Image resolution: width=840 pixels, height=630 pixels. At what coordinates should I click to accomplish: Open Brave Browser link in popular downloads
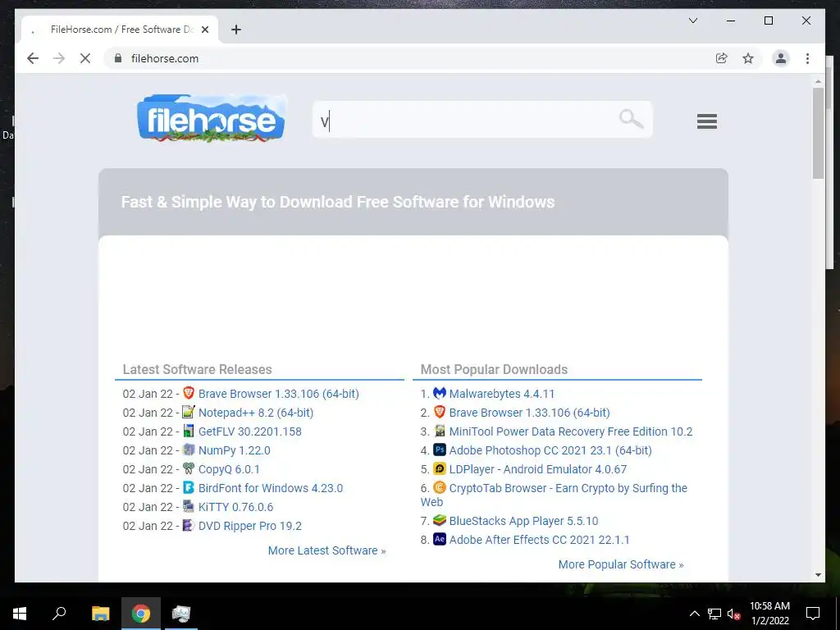point(529,413)
